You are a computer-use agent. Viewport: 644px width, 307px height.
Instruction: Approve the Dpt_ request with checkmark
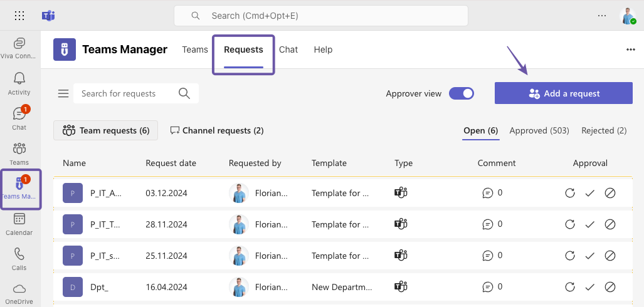[590, 287]
